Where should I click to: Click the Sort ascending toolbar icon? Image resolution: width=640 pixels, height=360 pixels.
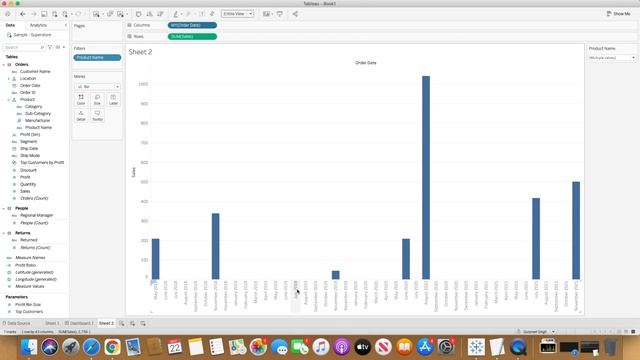(149, 14)
